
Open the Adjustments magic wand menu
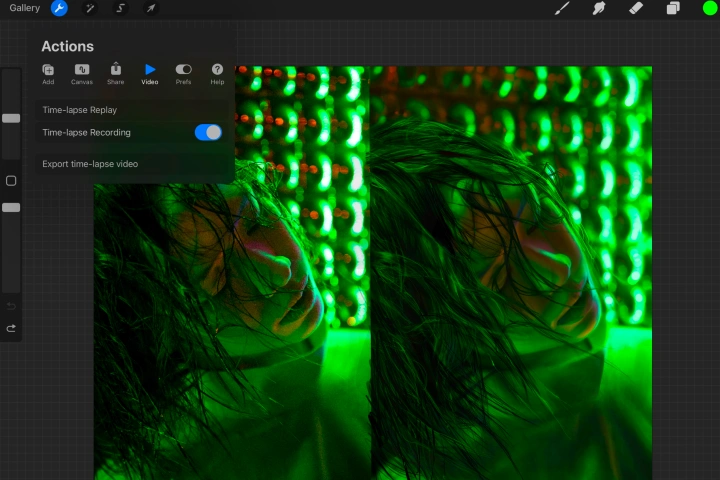(90, 8)
